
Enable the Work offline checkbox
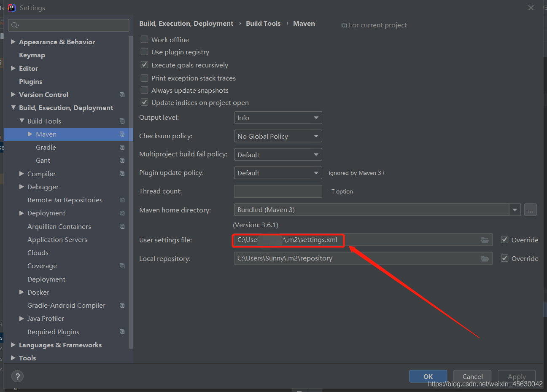click(144, 39)
